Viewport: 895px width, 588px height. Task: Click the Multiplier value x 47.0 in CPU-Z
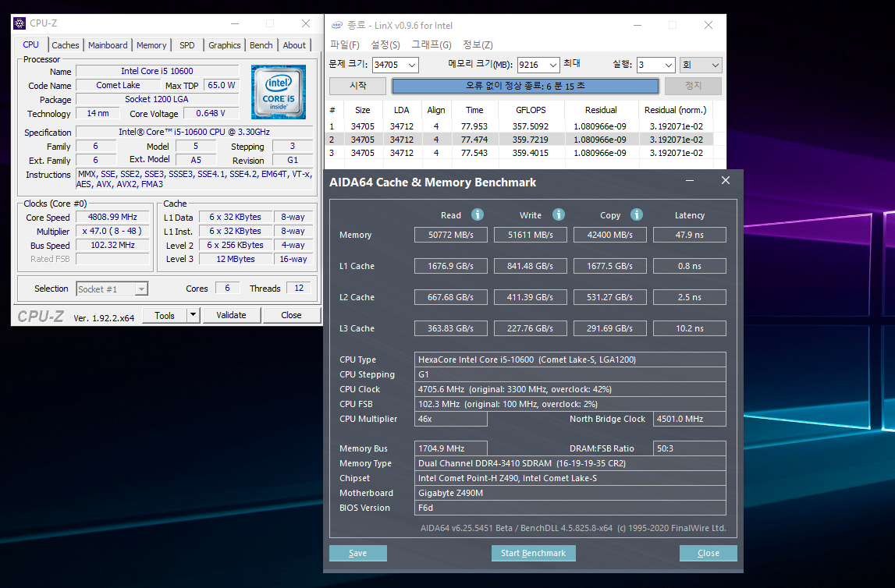point(112,231)
